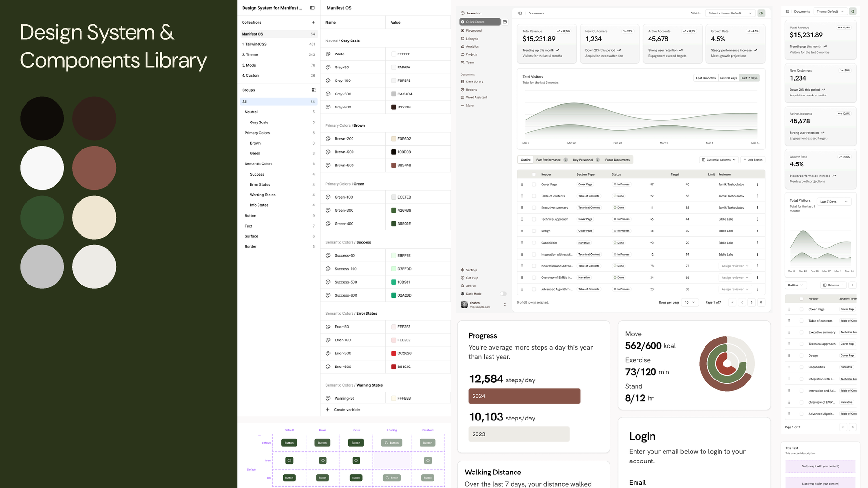
Task: Switch to the Outline tab
Action: [526, 160]
